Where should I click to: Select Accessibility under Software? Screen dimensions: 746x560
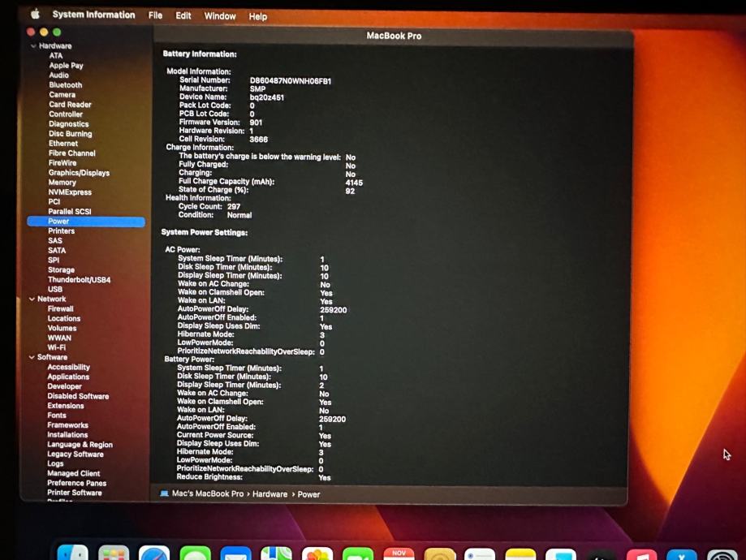68,368
